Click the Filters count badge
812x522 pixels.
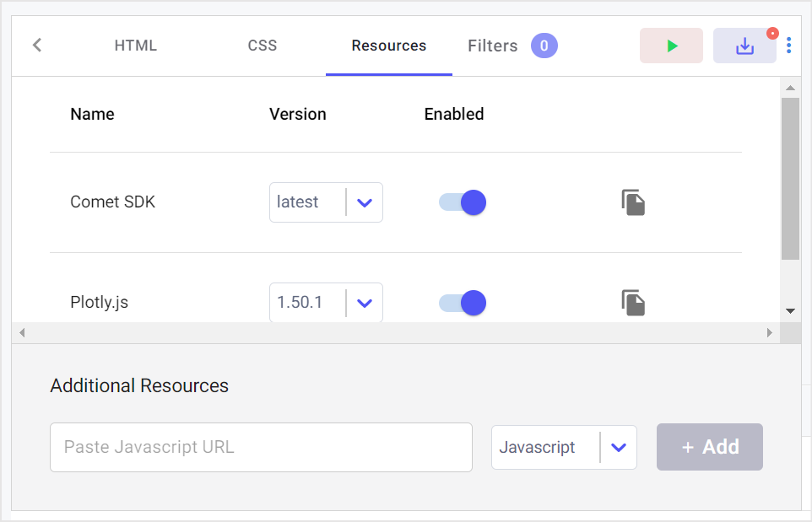click(x=544, y=46)
